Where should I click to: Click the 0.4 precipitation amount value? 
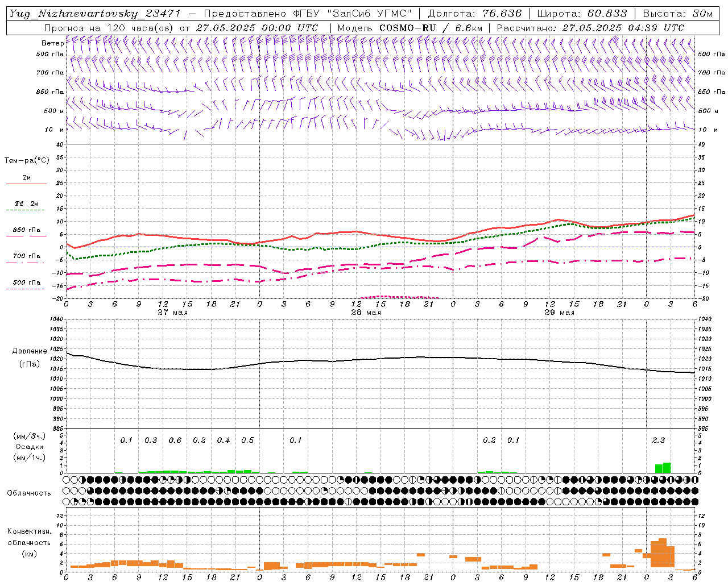tap(224, 440)
